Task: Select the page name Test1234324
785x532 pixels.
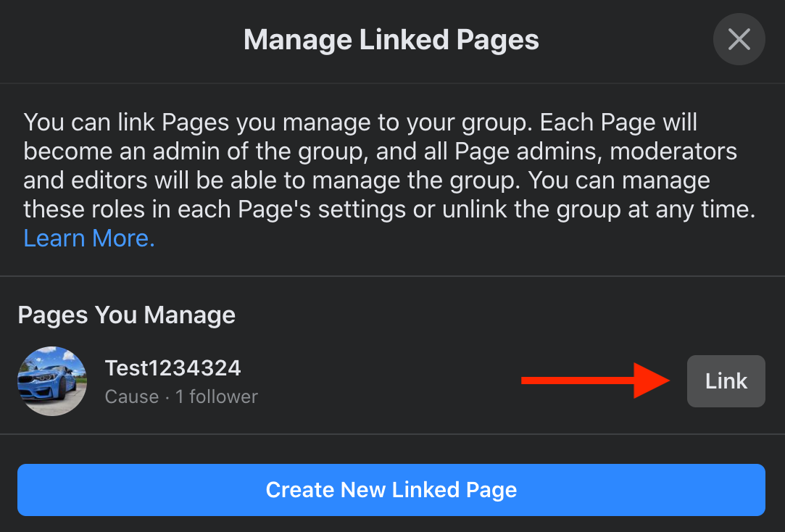Action: coord(173,367)
